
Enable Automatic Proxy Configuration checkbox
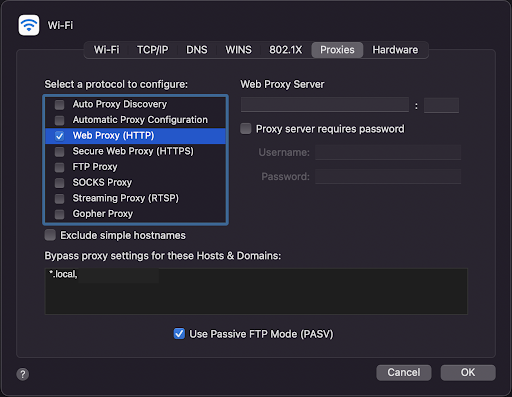[x=60, y=120]
